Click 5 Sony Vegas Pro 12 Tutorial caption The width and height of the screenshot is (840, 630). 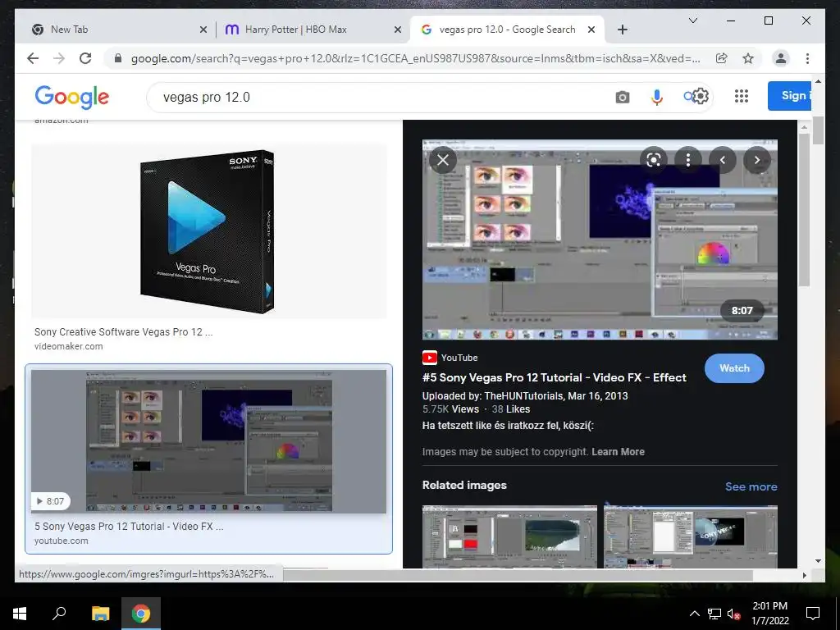(x=129, y=526)
